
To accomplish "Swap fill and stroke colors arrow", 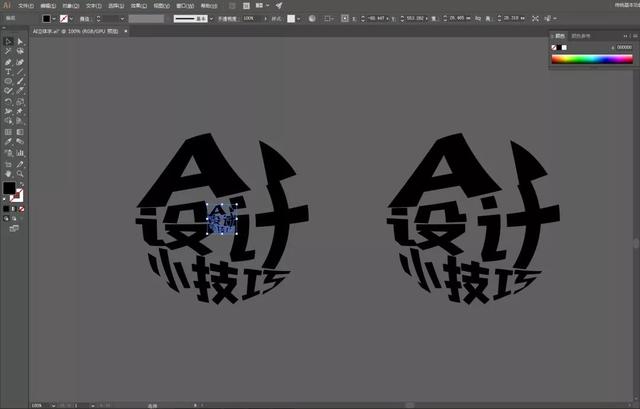I will 22,184.
